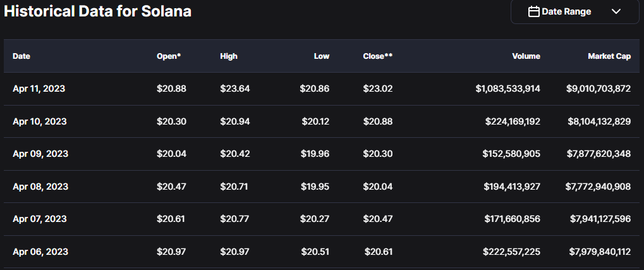Click the High column header

(229, 56)
